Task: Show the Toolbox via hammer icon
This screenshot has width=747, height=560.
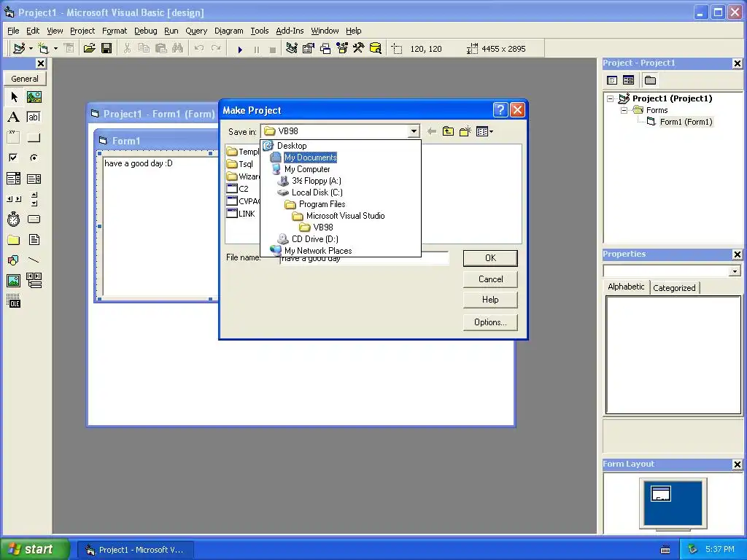Action: coord(358,49)
